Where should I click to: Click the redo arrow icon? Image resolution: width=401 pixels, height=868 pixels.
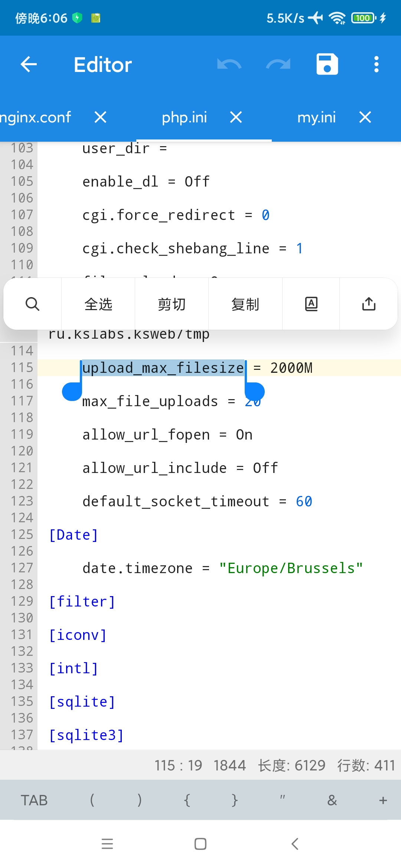pos(278,65)
